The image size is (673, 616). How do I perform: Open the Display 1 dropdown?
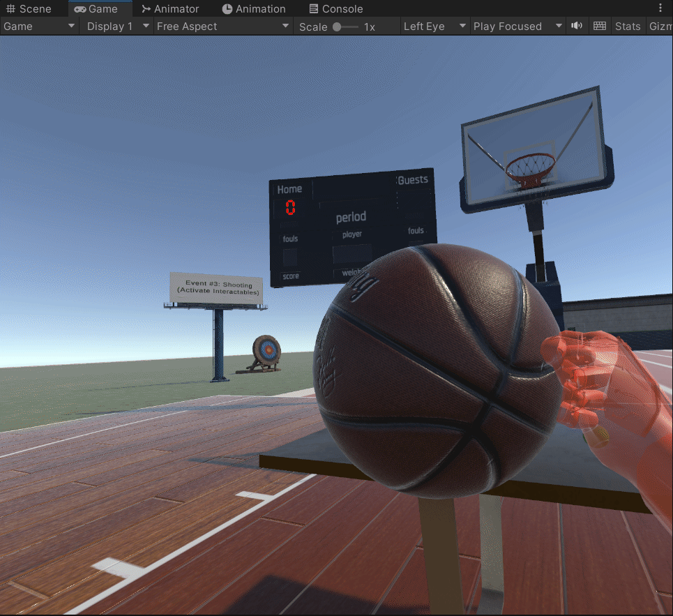[115, 26]
